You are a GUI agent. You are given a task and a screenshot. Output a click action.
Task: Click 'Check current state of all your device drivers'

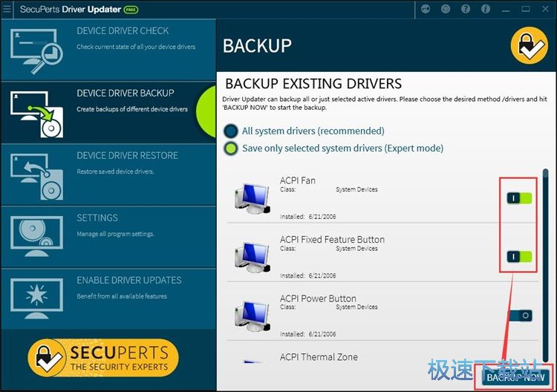(x=136, y=47)
